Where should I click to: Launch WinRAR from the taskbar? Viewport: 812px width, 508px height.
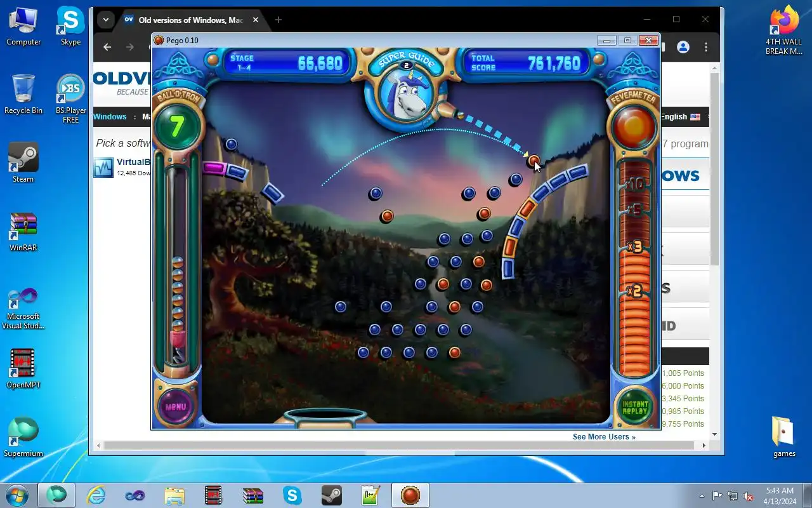[x=253, y=495]
